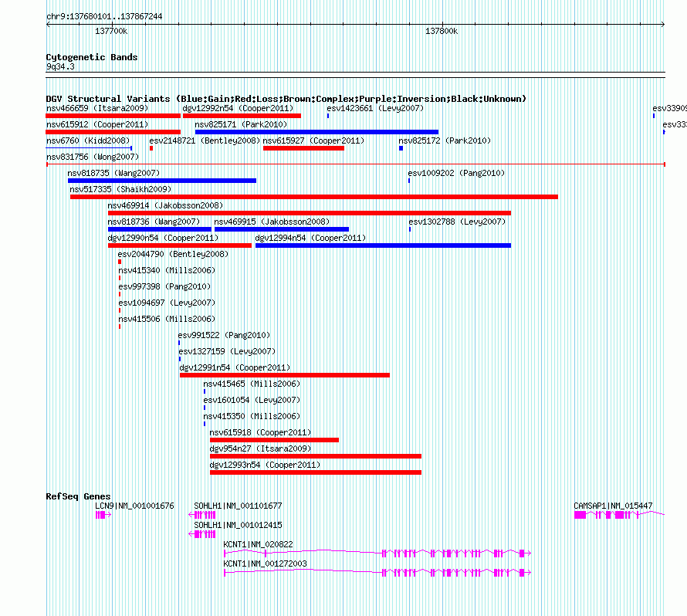Click the nsv469914 (Jakobsson2008) label
Viewport: 687px width, 616px height.
[165, 205]
